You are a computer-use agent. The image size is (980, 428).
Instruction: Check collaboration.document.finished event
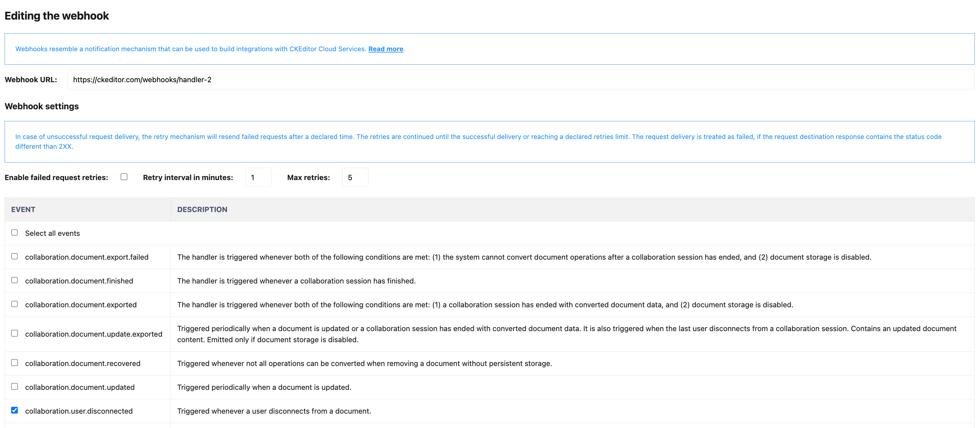click(14, 280)
